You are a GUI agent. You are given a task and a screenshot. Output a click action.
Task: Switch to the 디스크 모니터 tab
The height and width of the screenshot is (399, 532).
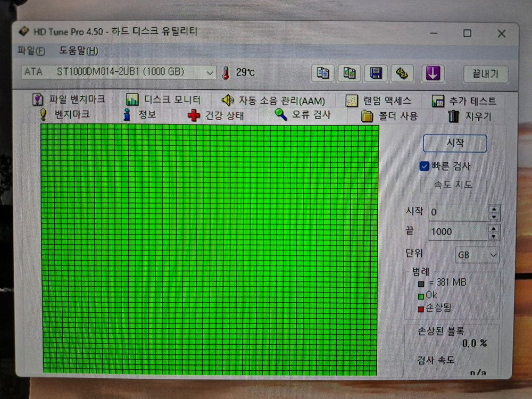click(x=163, y=100)
